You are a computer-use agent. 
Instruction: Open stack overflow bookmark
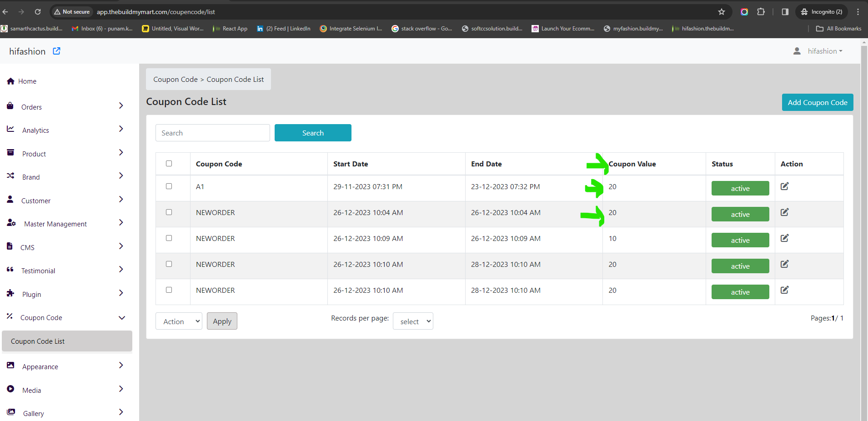click(422, 28)
